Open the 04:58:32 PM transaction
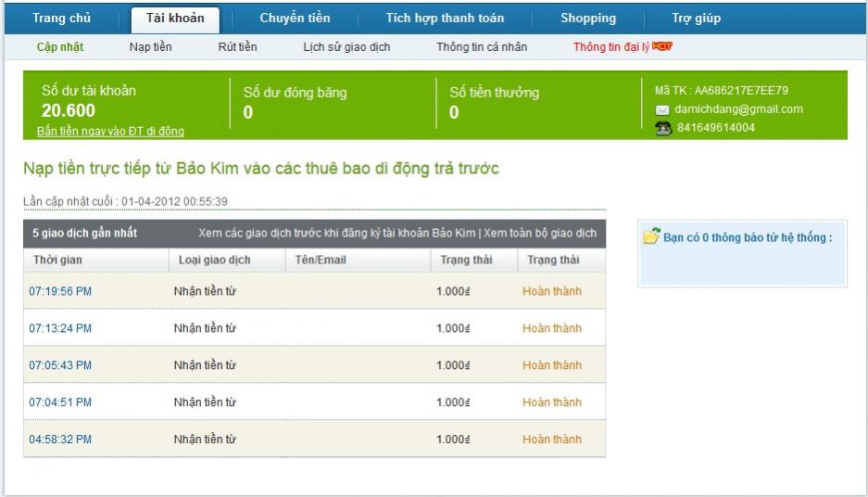The image size is (868, 497). coord(60,440)
